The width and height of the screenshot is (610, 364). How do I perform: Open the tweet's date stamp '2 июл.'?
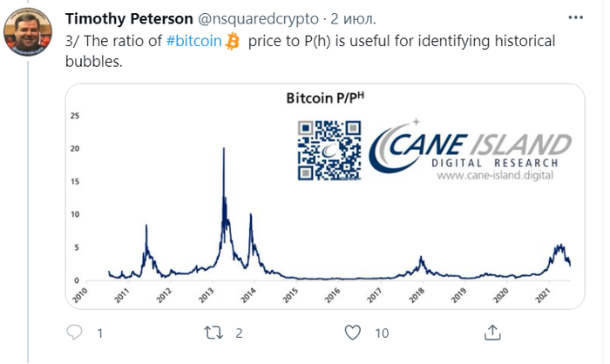point(351,19)
